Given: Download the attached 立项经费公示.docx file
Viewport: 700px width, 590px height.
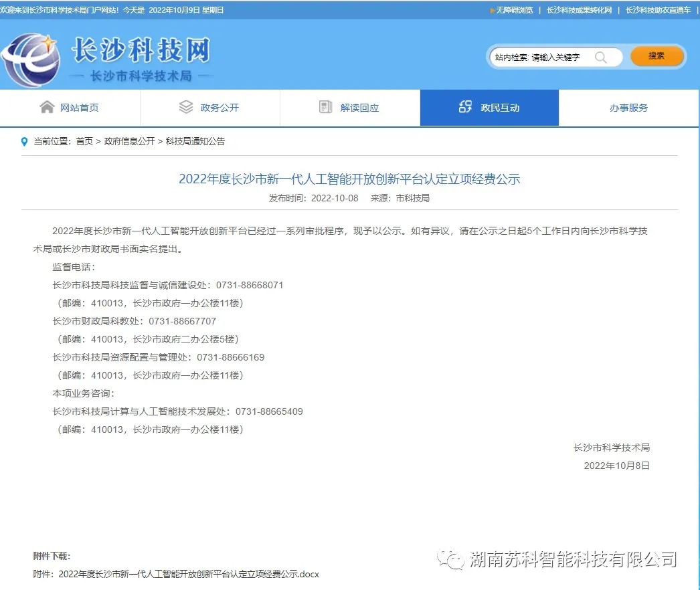Looking at the screenshot, I should (x=189, y=574).
